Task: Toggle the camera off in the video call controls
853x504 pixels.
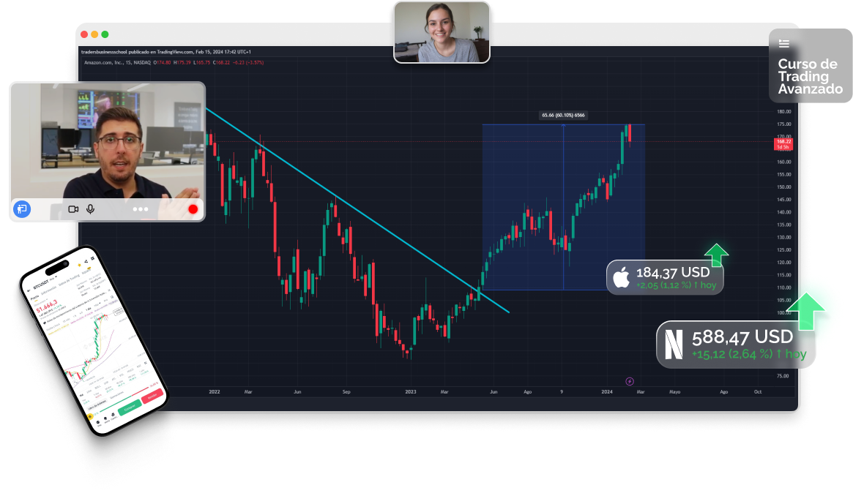Action: coord(73,209)
